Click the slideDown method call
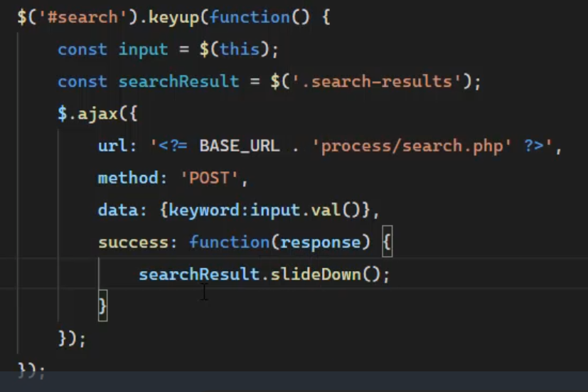 pos(316,275)
